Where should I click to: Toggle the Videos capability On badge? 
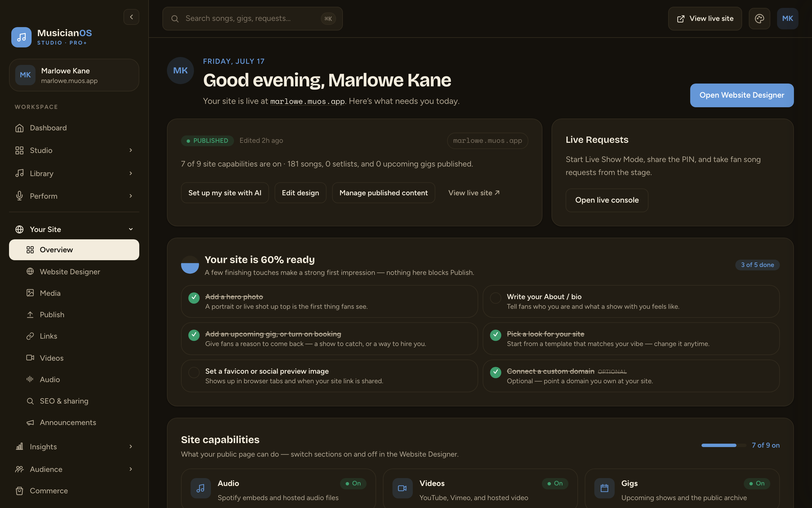click(x=555, y=483)
